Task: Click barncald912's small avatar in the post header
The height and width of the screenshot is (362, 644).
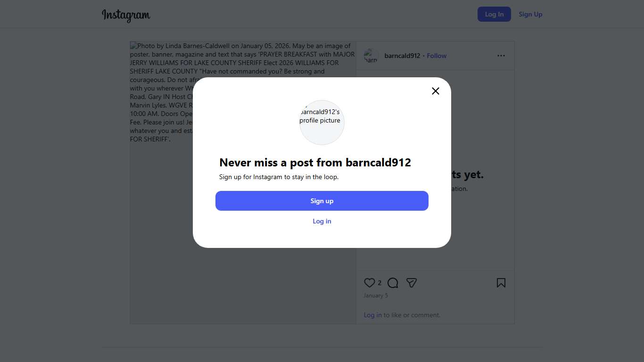Action: (x=371, y=56)
